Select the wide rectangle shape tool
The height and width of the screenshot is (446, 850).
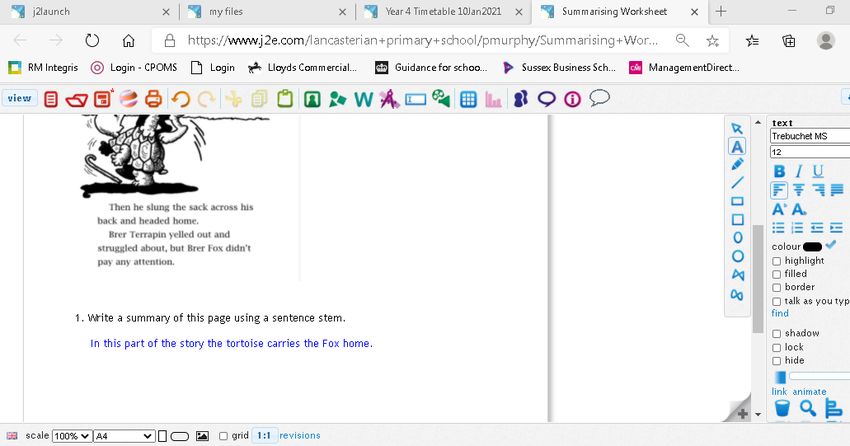pos(737,201)
